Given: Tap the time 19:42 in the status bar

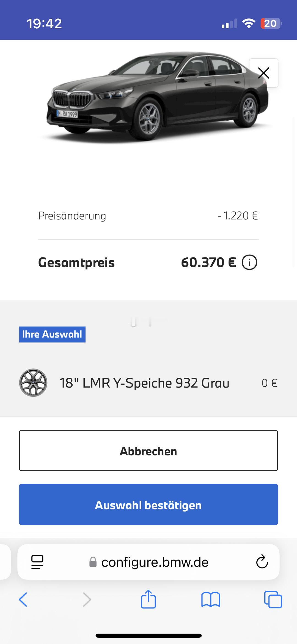Looking at the screenshot, I should [x=44, y=24].
